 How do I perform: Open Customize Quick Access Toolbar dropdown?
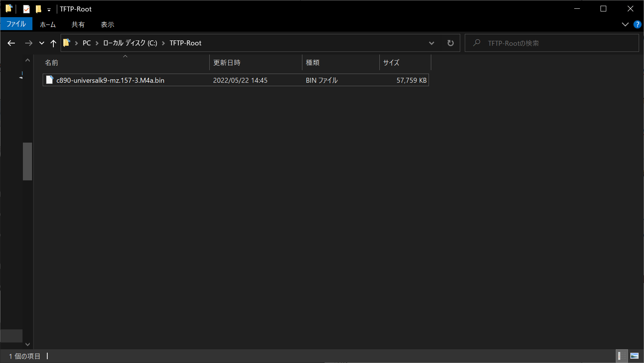[49, 10]
